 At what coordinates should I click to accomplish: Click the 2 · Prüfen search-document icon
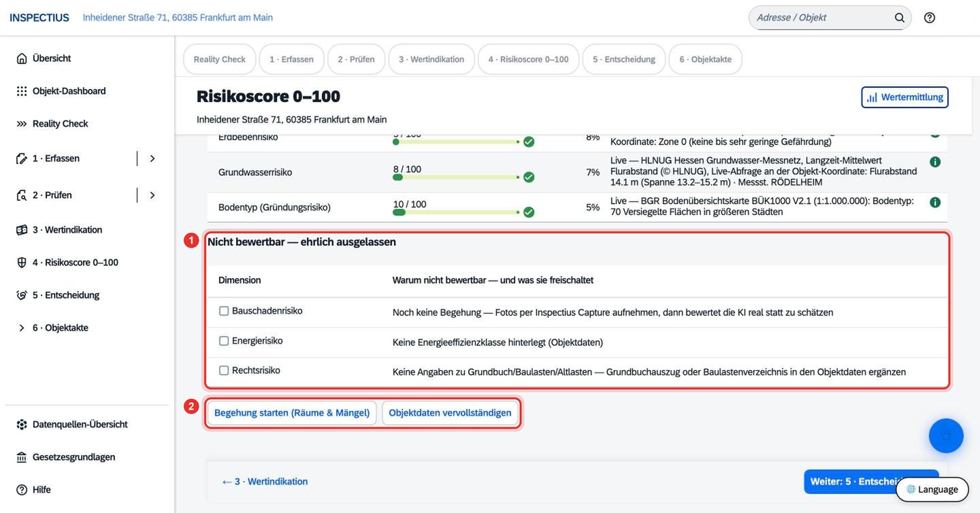tap(22, 195)
